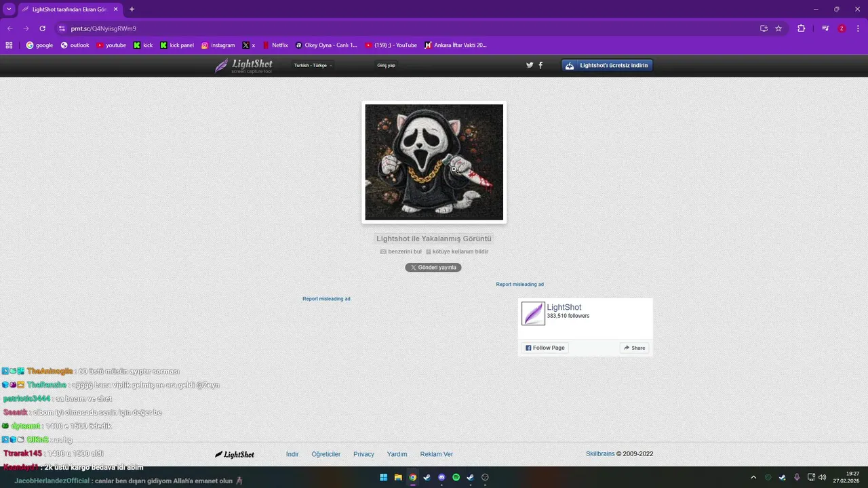Screen dimensions: 868x488
Task: Click the Giriş yap link
Action: 386,65
